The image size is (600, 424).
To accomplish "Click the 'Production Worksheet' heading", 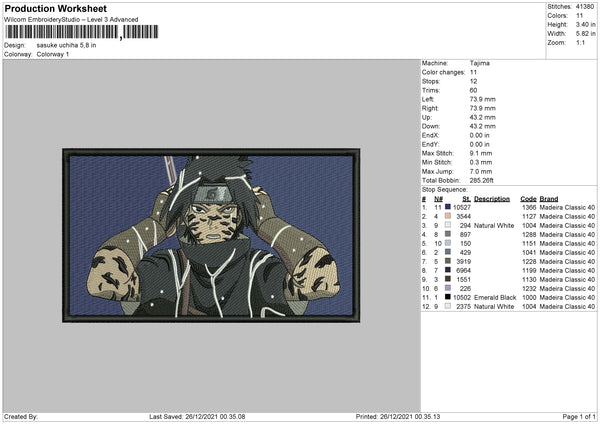I will (56, 8).
